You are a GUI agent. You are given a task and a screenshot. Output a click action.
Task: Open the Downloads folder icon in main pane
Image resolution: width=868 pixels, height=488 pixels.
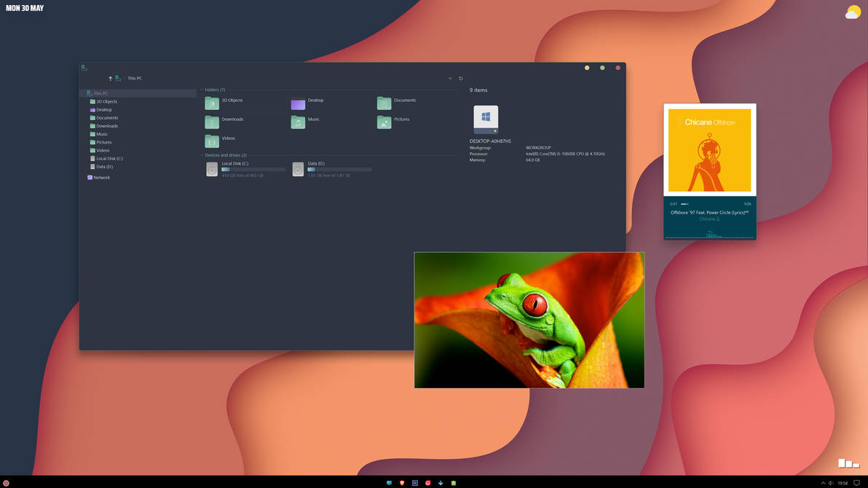(212, 122)
